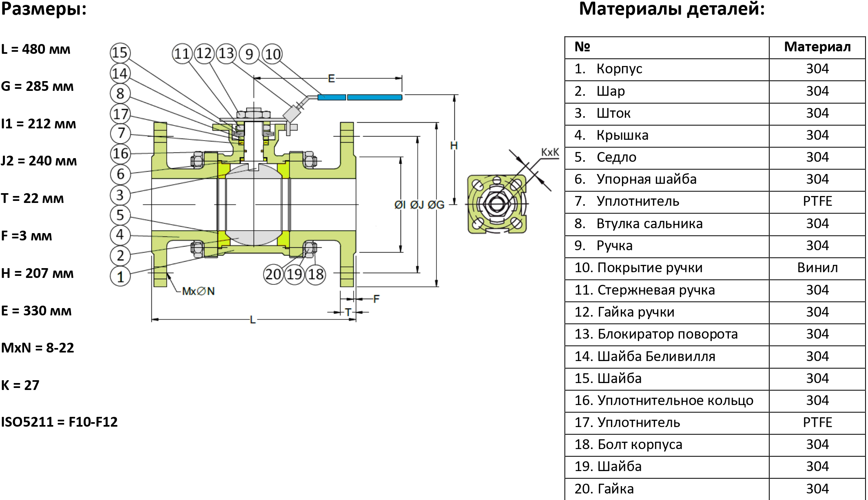Click callout circle number 13

pyautogui.click(x=226, y=53)
